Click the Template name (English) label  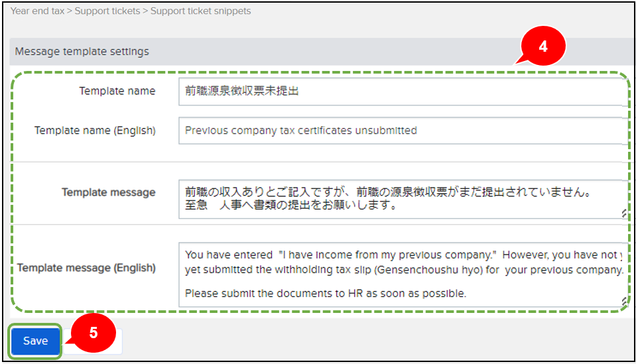coord(95,131)
